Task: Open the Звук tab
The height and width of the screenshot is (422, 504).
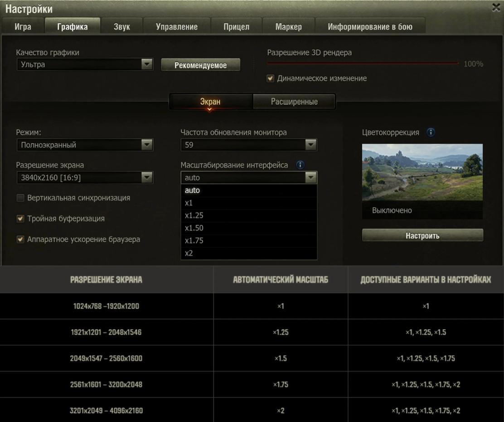Action: coord(122,26)
